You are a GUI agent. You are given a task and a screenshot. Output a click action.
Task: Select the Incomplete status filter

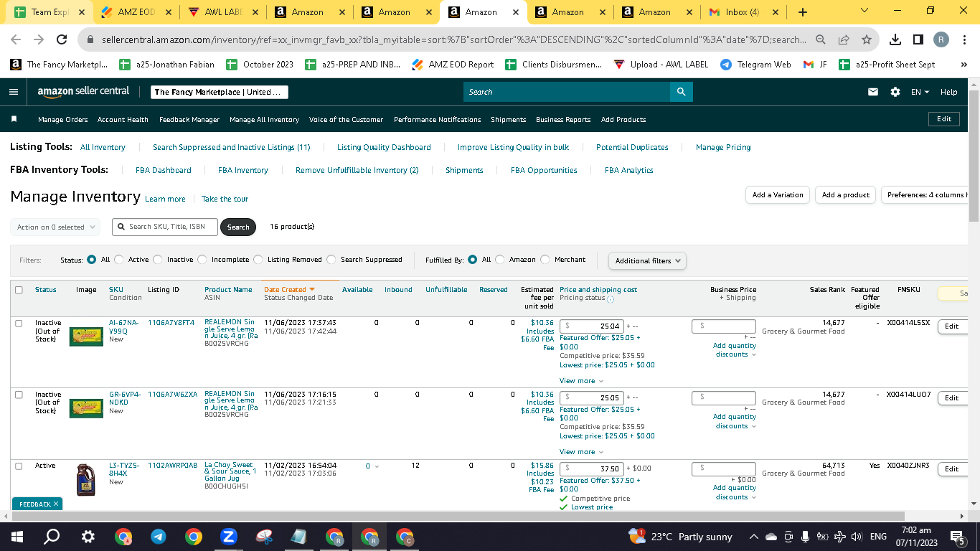coord(202,260)
